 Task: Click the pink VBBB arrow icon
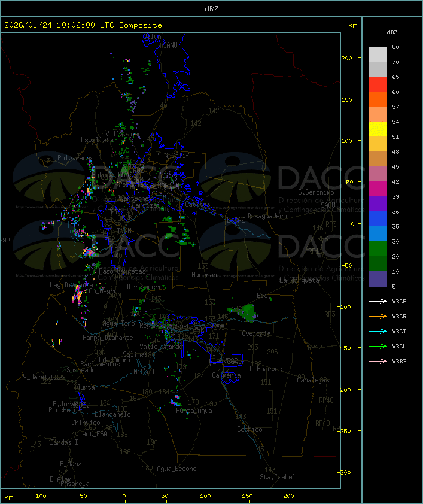click(x=378, y=362)
